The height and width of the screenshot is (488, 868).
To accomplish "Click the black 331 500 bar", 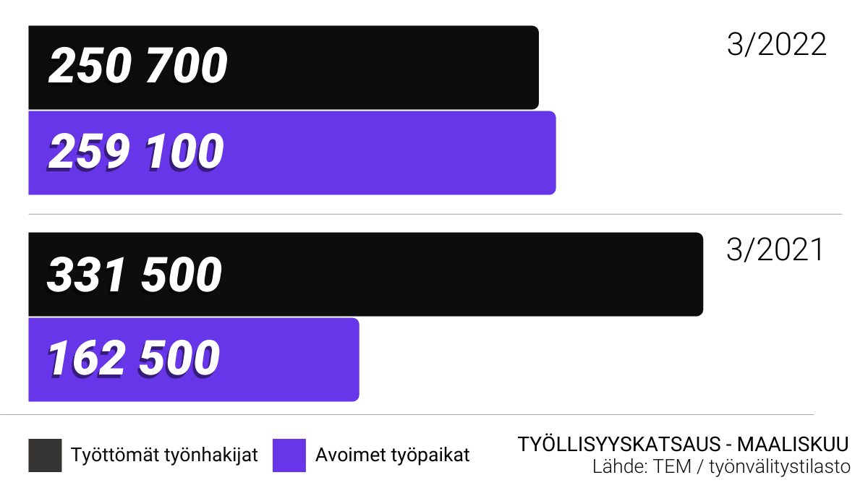I will pyautogui.click(x=366, y=274).
